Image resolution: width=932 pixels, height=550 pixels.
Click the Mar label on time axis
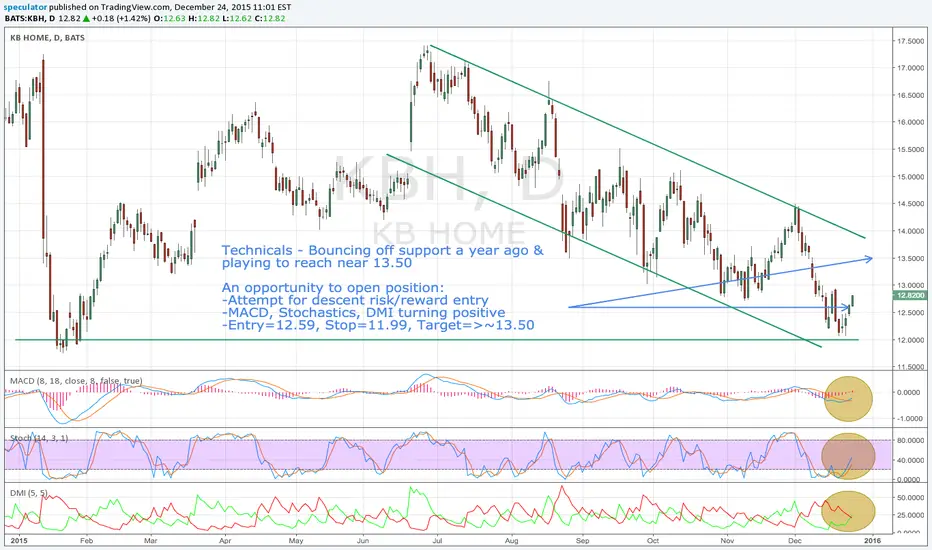150,541
